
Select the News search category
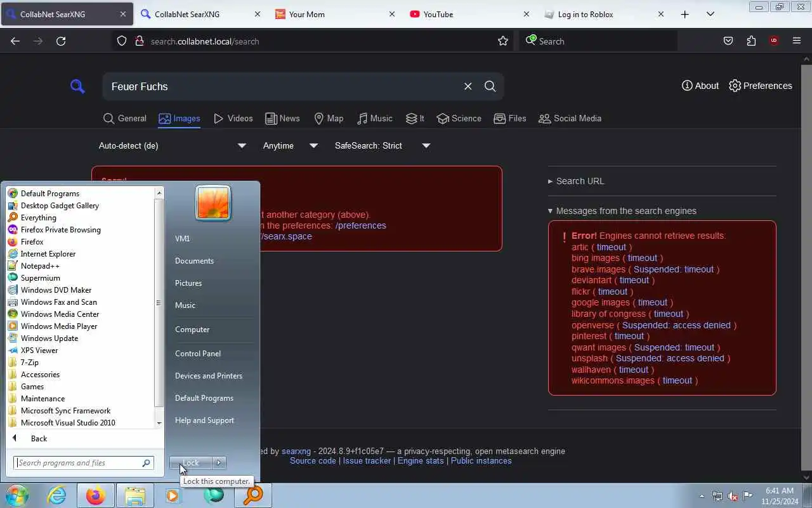pos(282,119)
